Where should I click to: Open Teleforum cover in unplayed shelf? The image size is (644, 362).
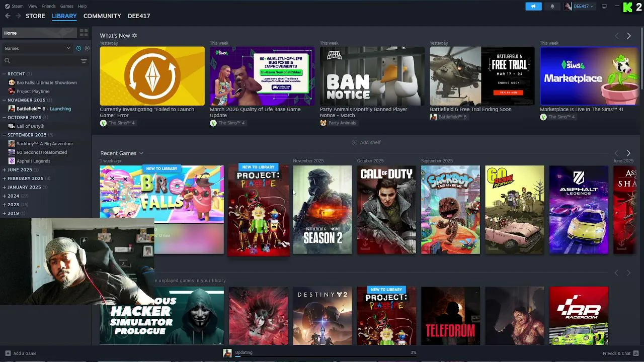(450, 316)
